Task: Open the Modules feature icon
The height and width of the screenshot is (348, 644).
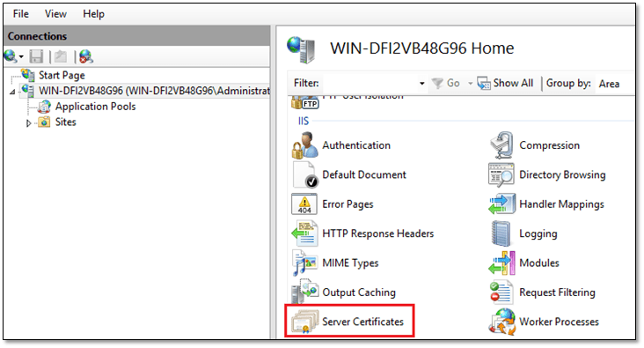Action: [x=501, y=263]
